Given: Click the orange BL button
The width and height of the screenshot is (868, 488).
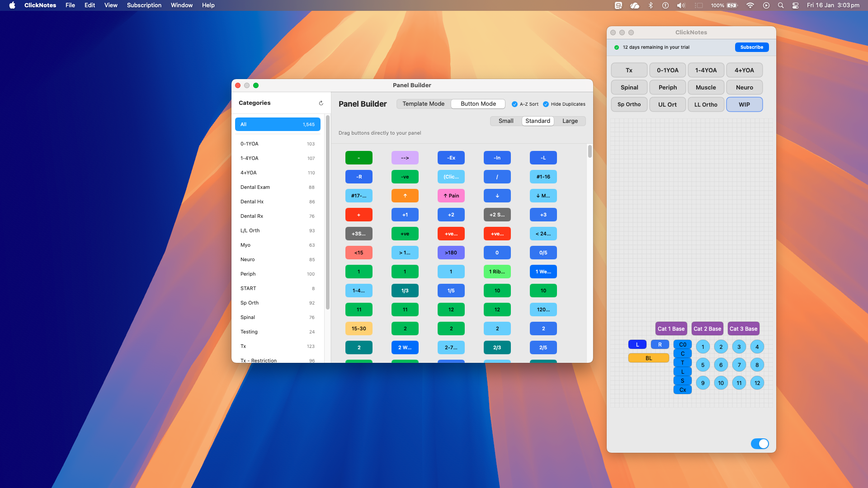Looking at the screenshot, I should [649, 358].
